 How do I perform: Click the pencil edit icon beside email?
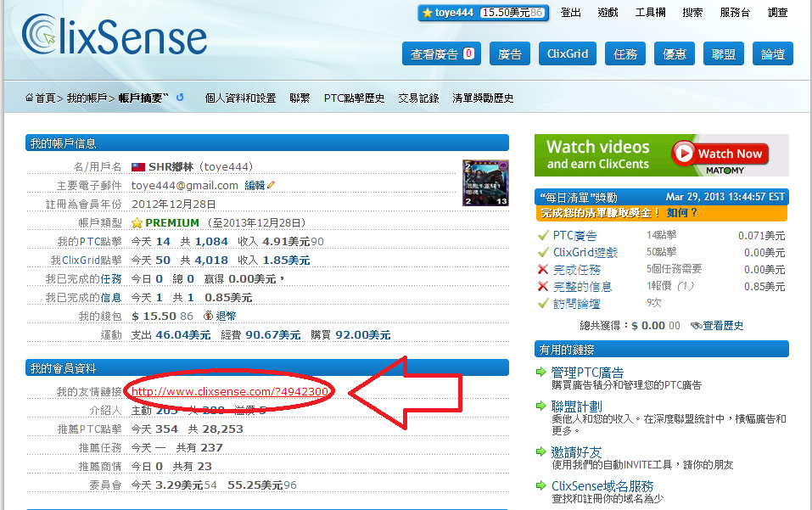pos(271,185)
